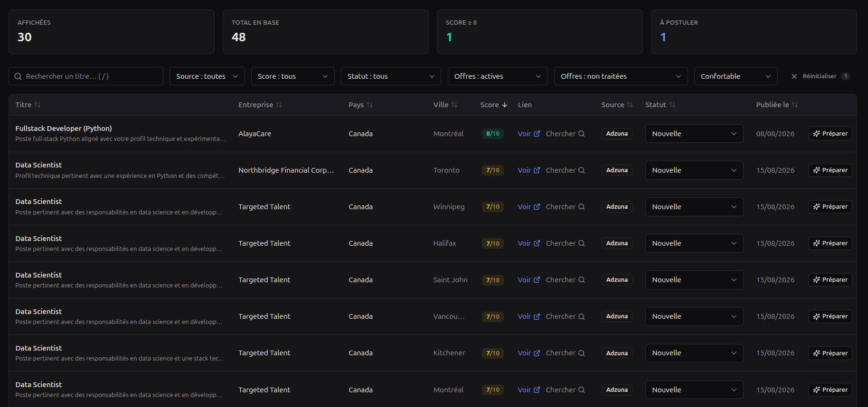Viewport: 868px width, 407px height.
Task: Click the Saint John city cell
Action: pyautogui.click(x=450, y=280)
